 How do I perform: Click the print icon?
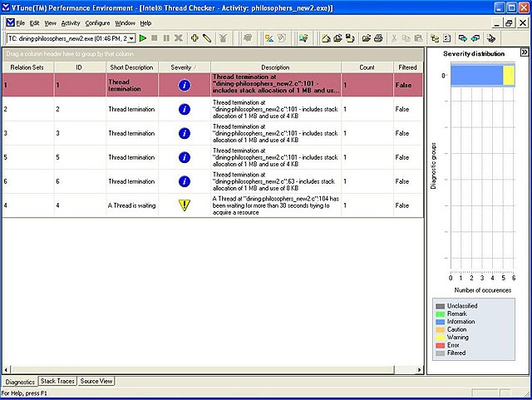click(x=378, y=38)
